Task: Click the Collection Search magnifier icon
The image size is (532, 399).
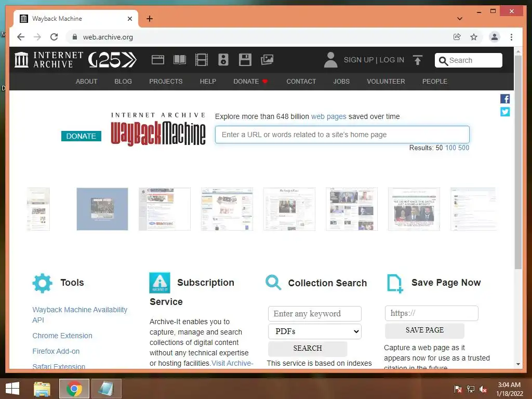Action: (x=273, y=283)
